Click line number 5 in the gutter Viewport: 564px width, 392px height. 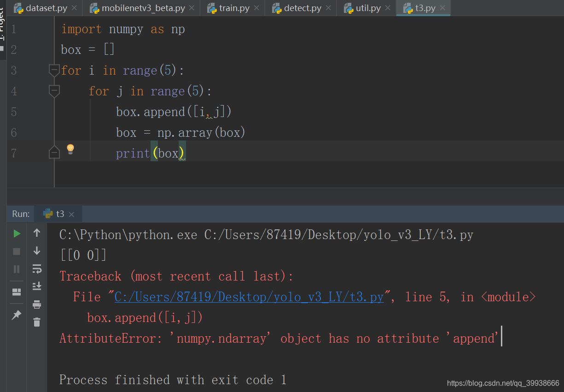point(13,112)
